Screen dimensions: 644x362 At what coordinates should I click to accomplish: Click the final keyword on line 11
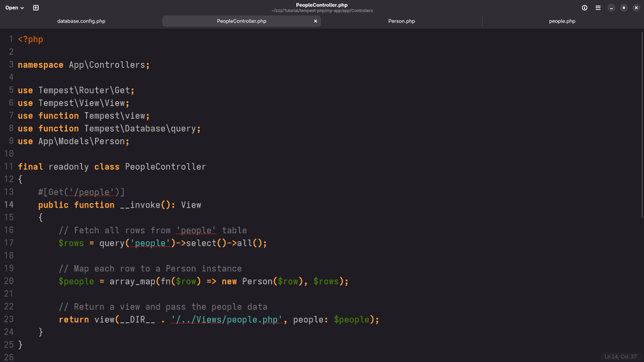[31, 167]
